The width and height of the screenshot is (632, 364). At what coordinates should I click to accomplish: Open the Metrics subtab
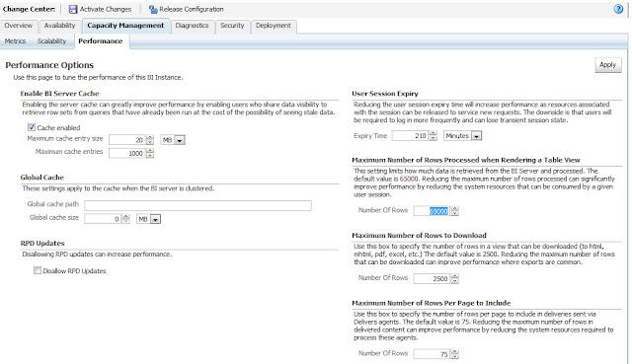point(16,41)
